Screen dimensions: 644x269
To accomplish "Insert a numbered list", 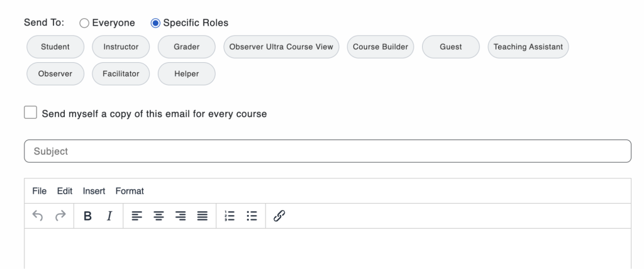I will (x=230, y=216).
